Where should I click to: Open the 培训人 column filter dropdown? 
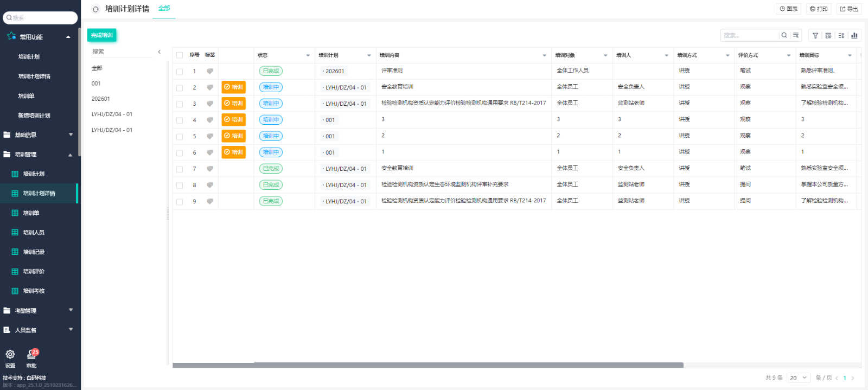(667, 55)
